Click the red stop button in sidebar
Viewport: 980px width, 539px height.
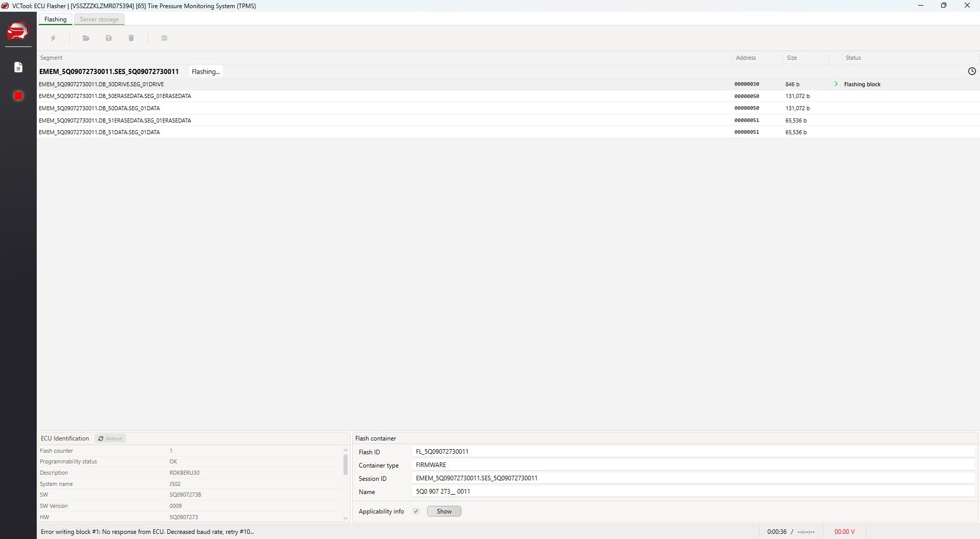[18, 96]
